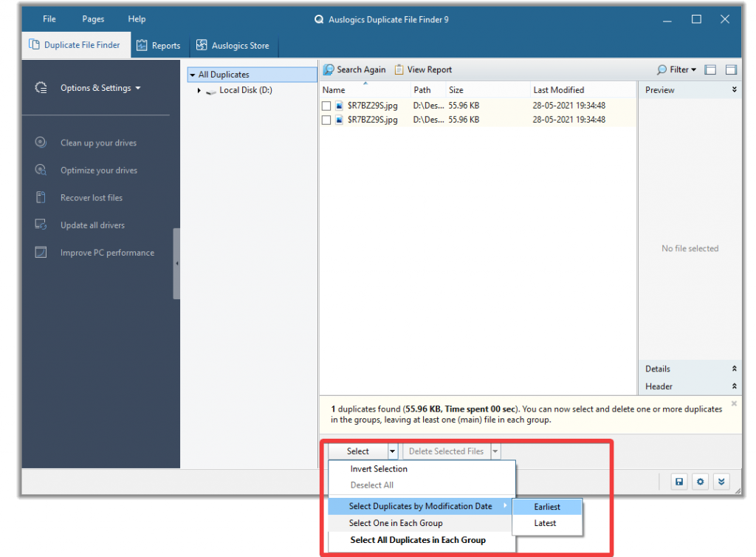This screenshot has width=756, height=557.
Task: Click the second $R7BZ29S.jpg file image icon
Action: click(x=340, y=120)
